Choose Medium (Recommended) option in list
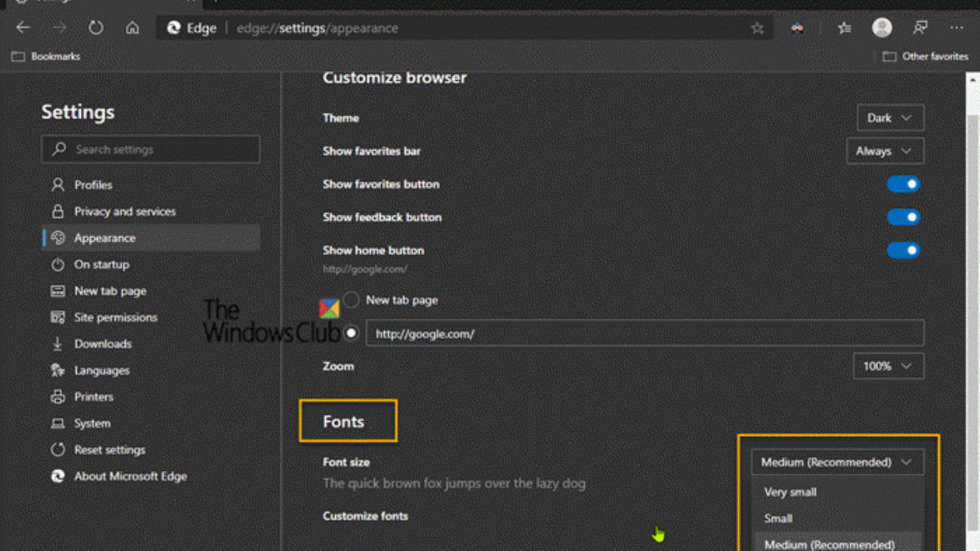 point(837,544)
